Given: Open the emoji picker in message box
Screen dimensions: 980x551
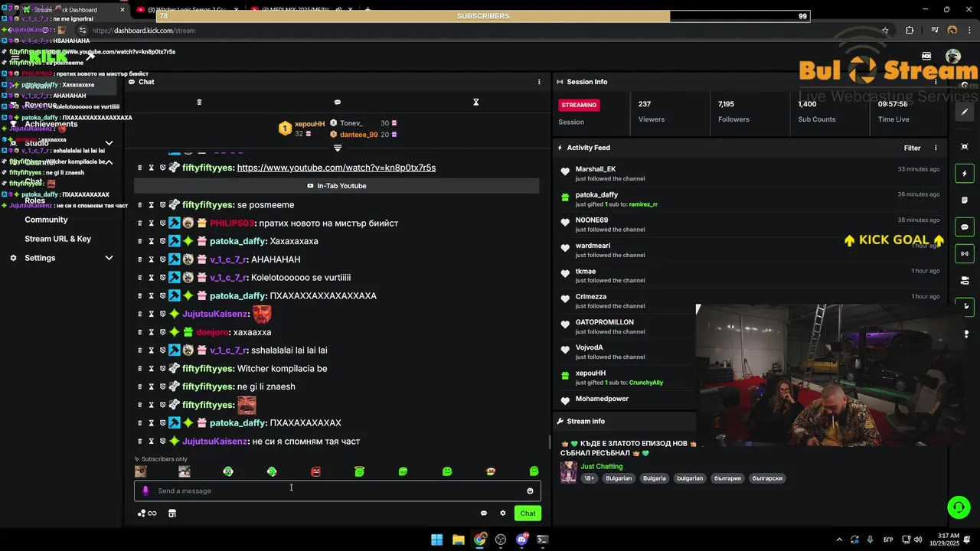Looking at the screenshot, I should [530, 491].
